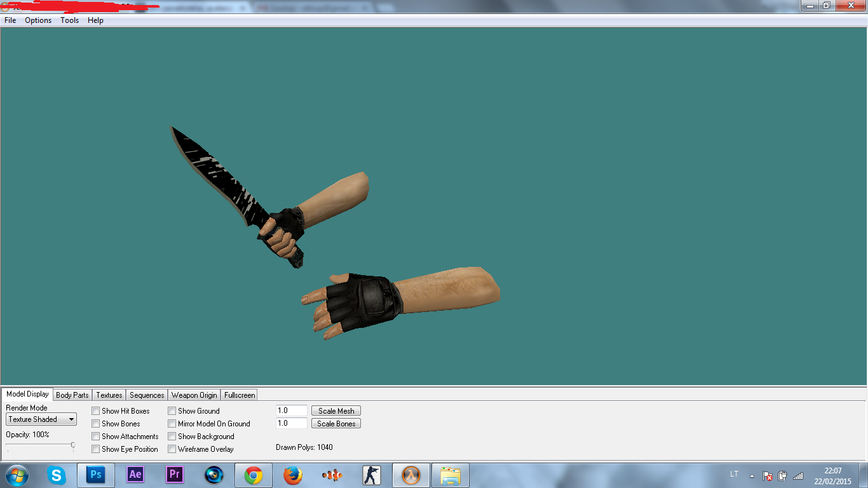Switch to the Textures tab
868x488 pixels.
click(x=109, y=395)
